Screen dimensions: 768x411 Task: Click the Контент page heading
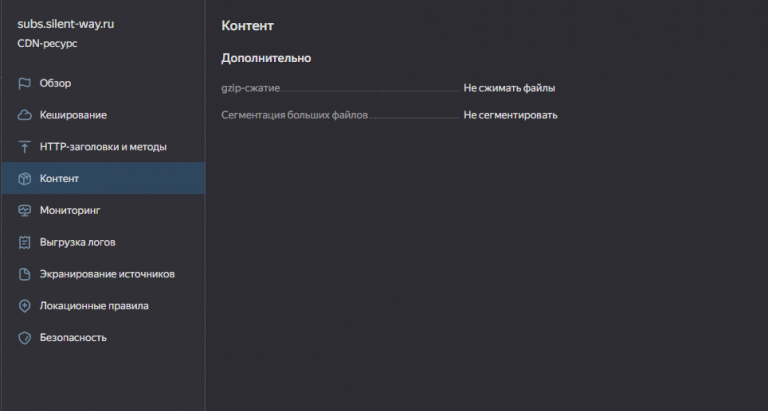click(247, 26)
